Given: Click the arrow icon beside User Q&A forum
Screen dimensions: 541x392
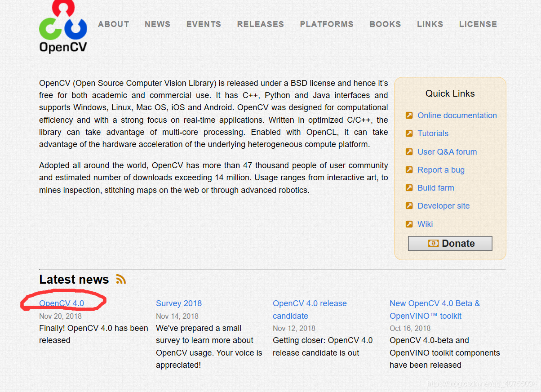Looking at the screenshot, I should [409, 152].
